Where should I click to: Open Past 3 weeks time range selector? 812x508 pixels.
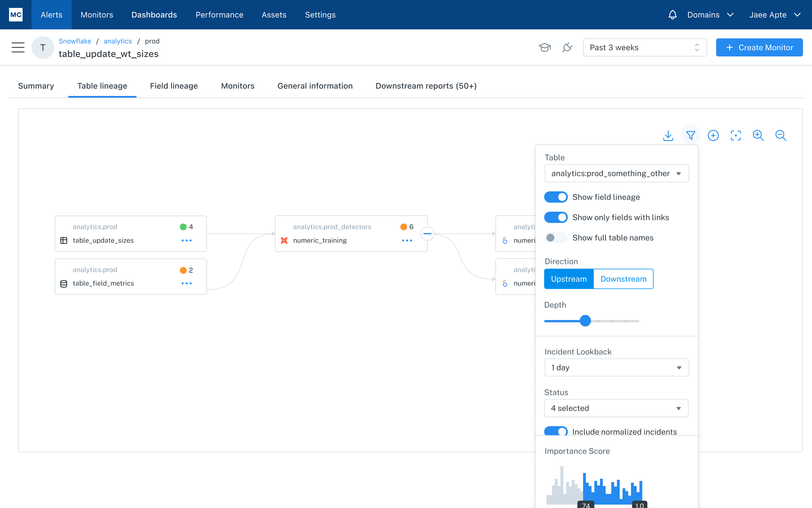645,47
